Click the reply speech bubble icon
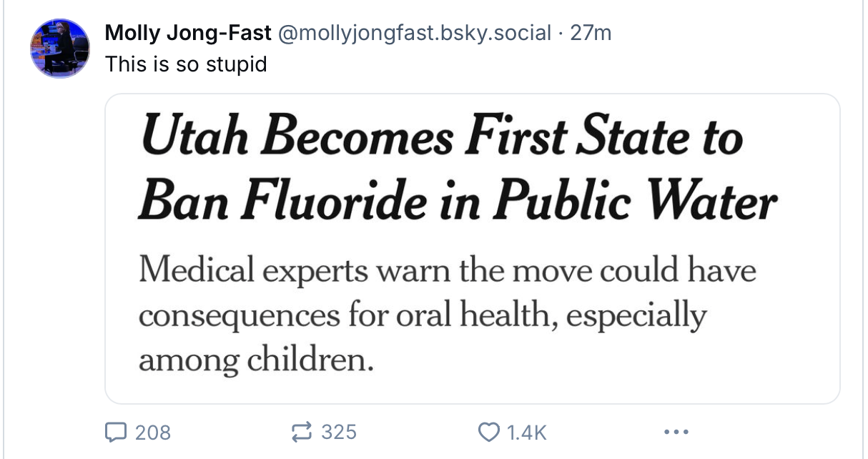 (115, 432)
